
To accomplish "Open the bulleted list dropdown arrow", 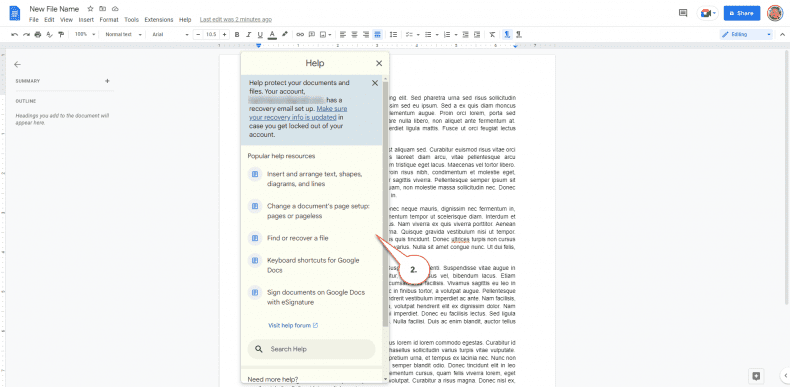I will (x=437, y=35).
